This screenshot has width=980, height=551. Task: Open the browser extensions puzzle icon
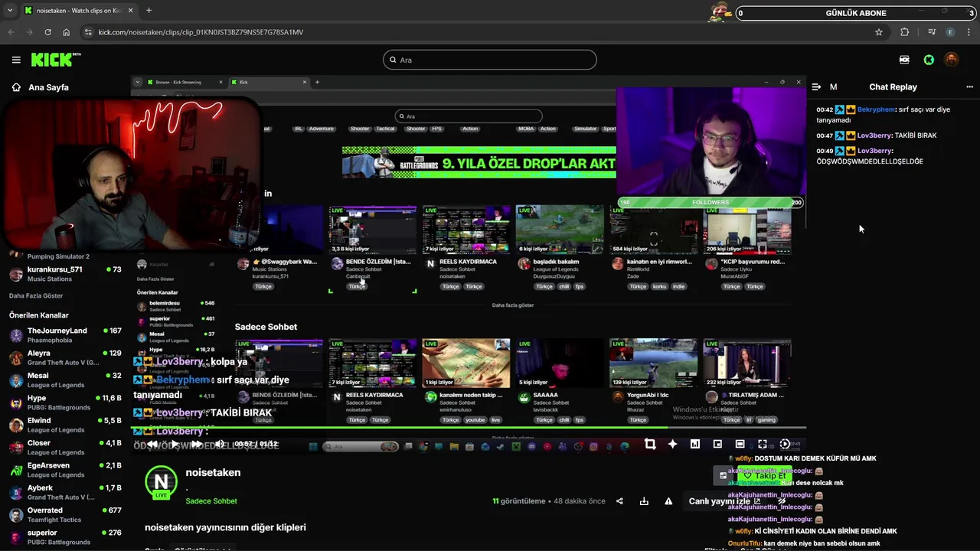(905, 32)
